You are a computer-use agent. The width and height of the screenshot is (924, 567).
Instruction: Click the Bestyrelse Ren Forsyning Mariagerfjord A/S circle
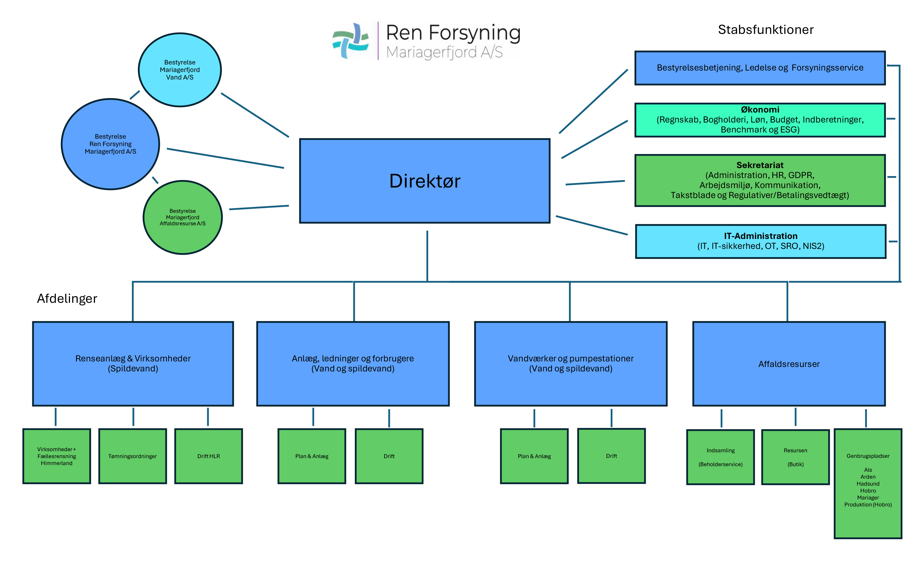click(x=110, y=144)
